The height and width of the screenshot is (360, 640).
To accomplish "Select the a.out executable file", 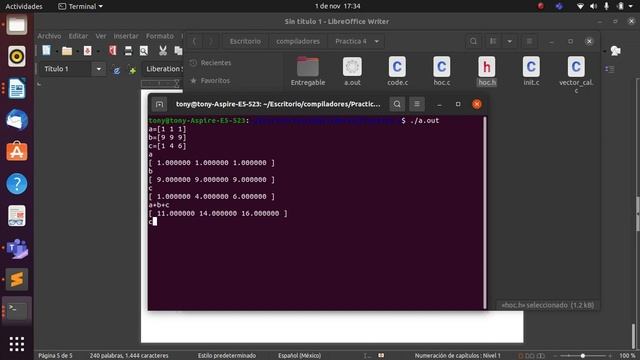I will pos(352,71).
